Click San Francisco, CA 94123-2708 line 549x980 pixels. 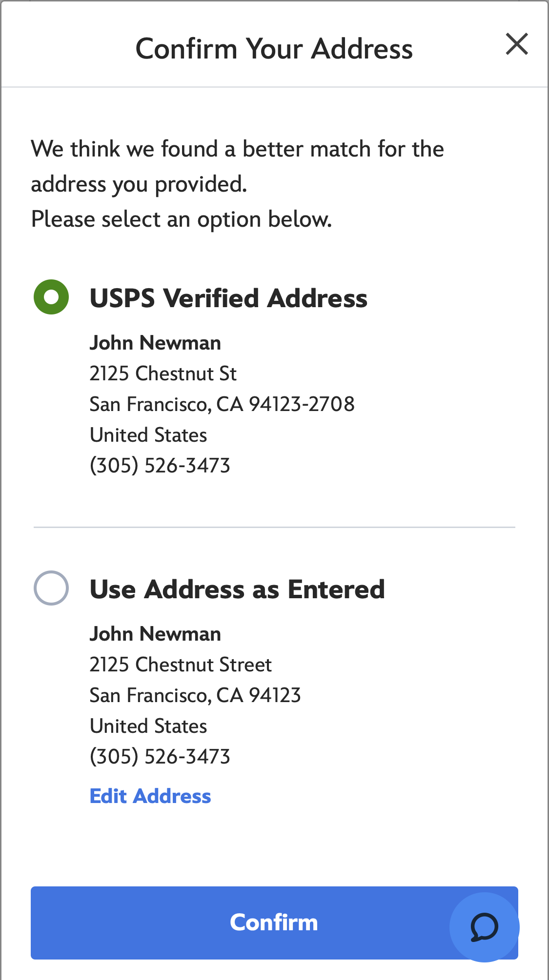tap(222, 404)
